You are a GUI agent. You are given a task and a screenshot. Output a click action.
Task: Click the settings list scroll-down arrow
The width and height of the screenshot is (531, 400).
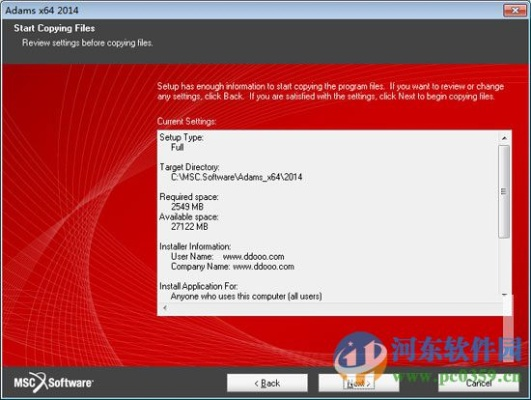(x=504, y=295)
